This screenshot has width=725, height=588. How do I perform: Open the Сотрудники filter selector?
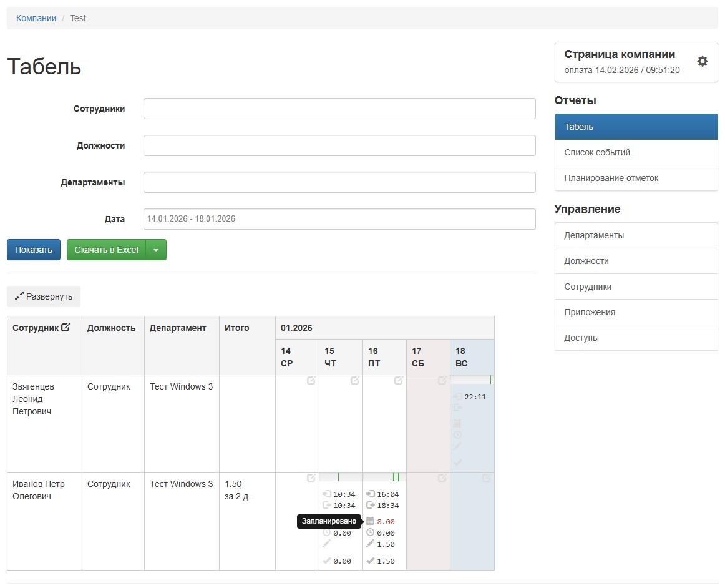pyautogui.click(x=339, y=109)
